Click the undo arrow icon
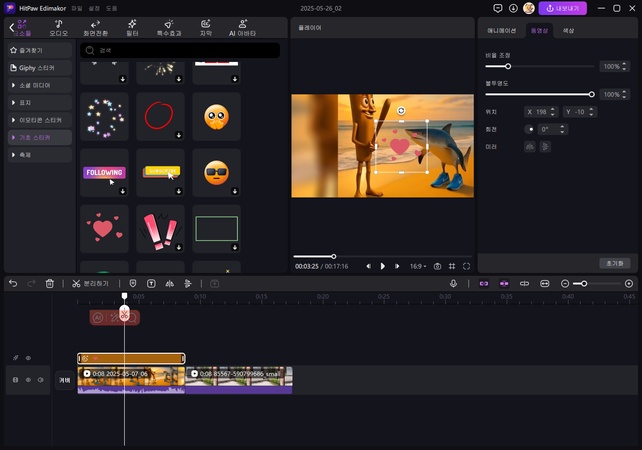Screen dimensions: 642x450 [x=13, y=284]
